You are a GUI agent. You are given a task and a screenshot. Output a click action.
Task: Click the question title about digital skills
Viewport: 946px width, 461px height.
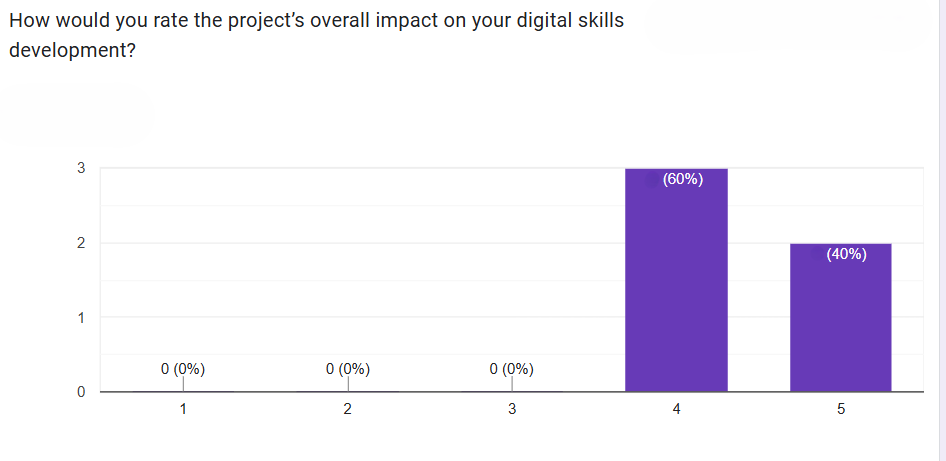coord(316,21)
